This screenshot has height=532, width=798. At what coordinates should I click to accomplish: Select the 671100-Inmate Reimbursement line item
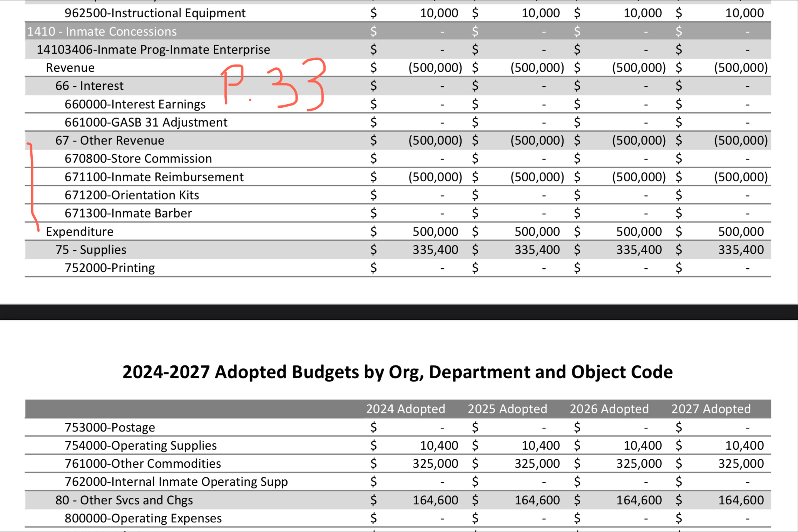tap(154, 177)
